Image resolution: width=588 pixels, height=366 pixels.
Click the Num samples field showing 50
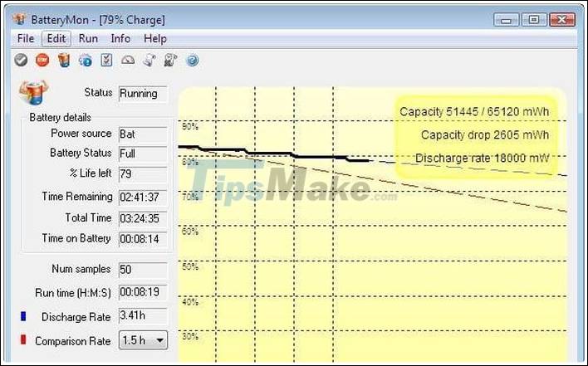(143, 270)
